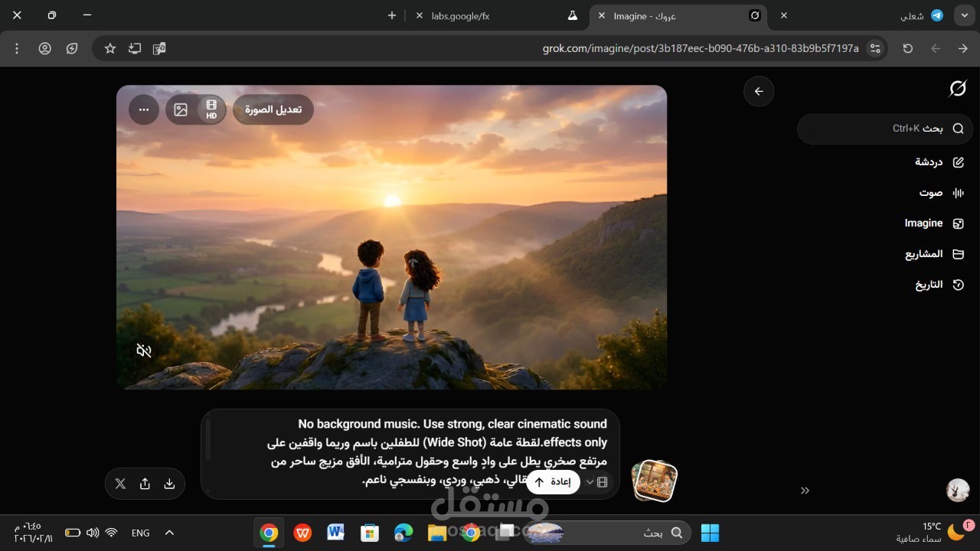Click the تعديل الصورة button
This screenshot has width=980, height=551.
point(273,109)
